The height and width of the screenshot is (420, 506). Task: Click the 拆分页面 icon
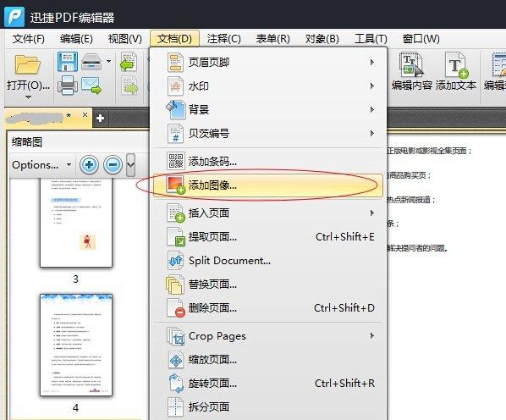[175, 406]
